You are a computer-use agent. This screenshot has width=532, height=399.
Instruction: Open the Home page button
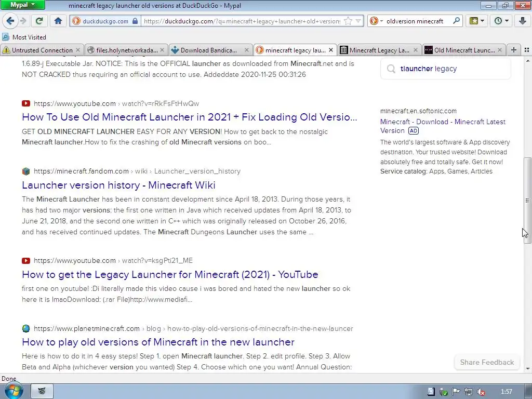click(x=58, y=21)
